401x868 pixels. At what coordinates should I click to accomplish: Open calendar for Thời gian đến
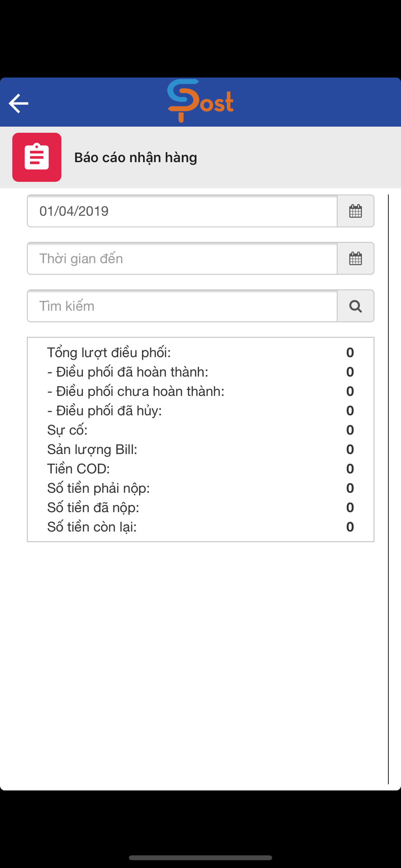355,258
